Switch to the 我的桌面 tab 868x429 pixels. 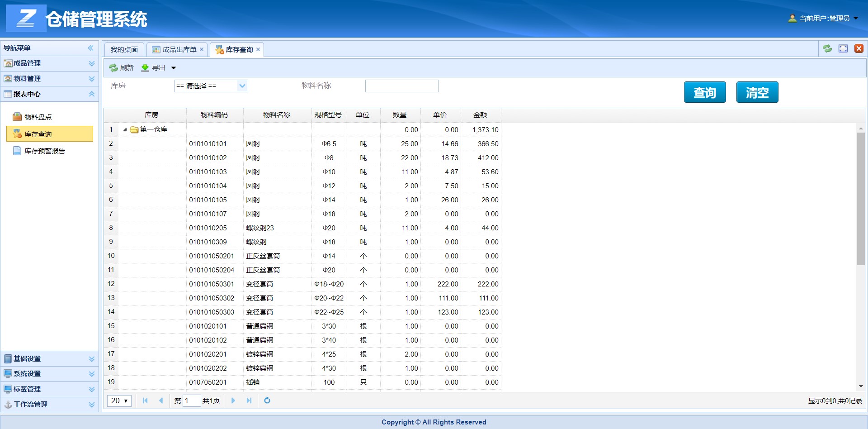(124, 49)
